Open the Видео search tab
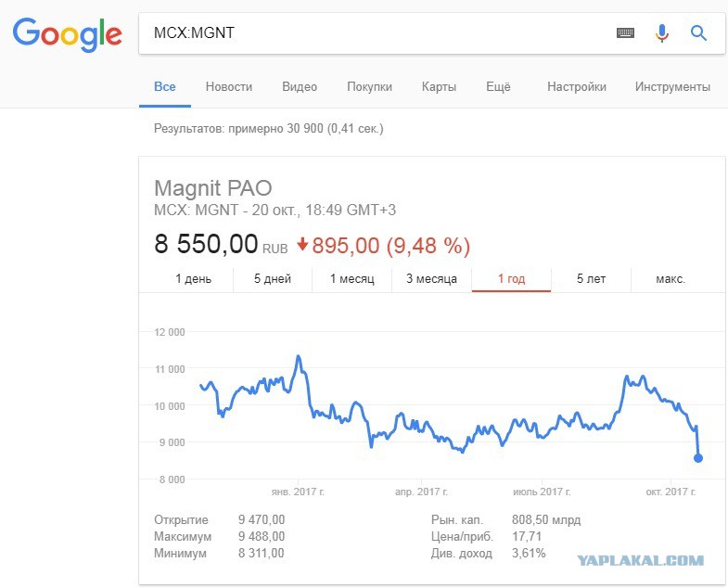 [300, 87]
